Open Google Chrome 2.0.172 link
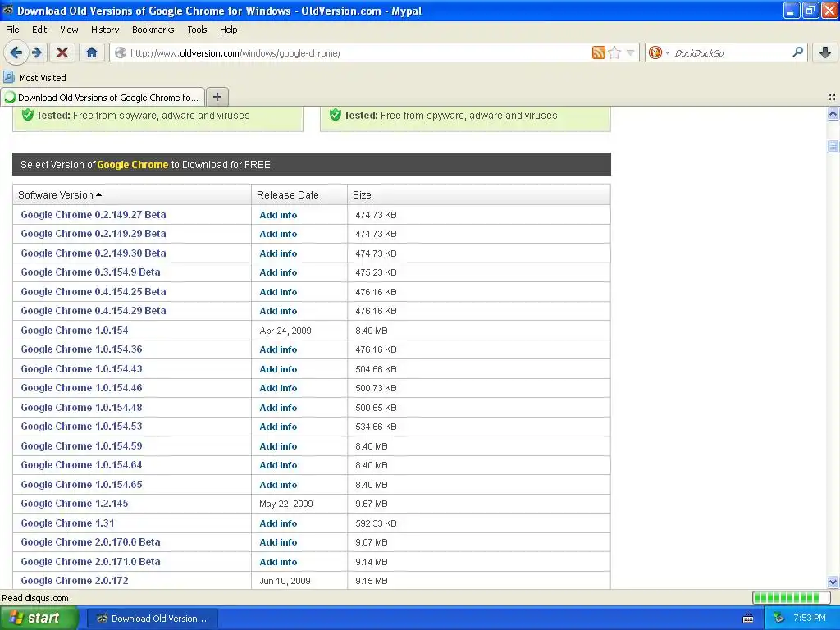This screenshot has width=840, height=630. pyautogui.click(x=75, y=581)
